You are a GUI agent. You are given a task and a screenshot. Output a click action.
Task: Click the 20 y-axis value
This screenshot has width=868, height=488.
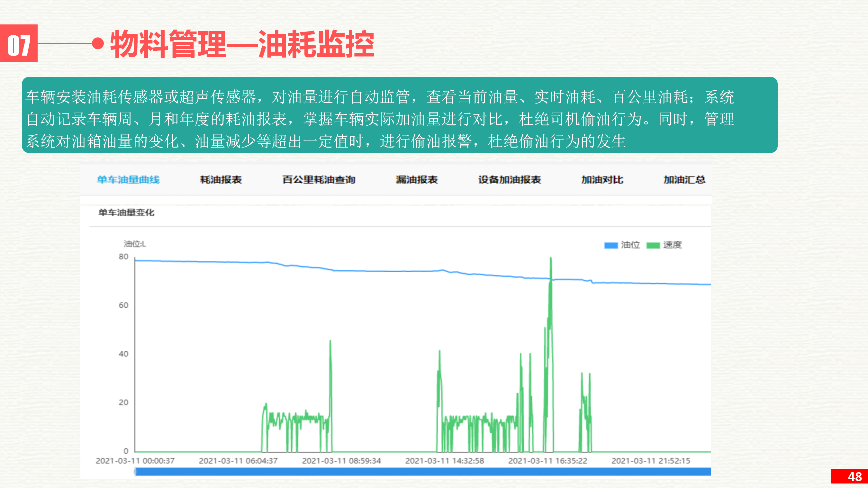tap(123, 402)
